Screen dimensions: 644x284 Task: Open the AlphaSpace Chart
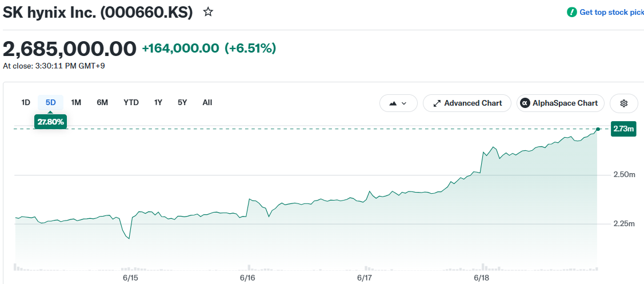(x=560, y=103)
